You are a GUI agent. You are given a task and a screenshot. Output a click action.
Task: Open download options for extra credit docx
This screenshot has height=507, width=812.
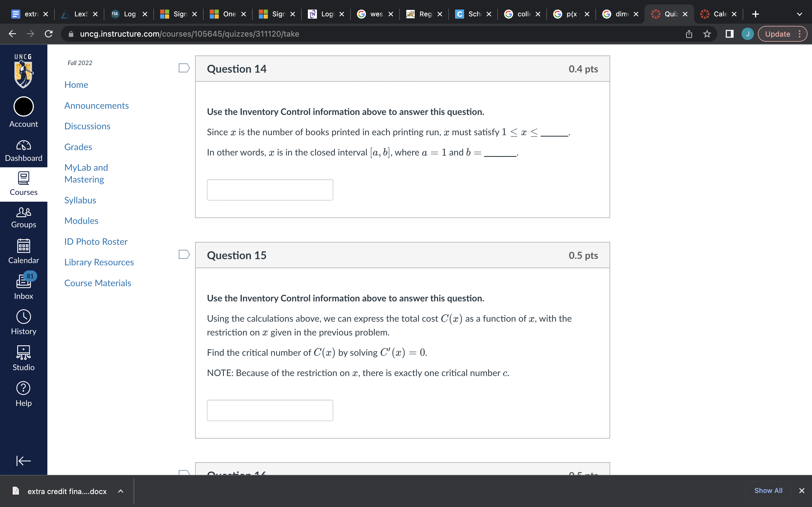(121, 491)
